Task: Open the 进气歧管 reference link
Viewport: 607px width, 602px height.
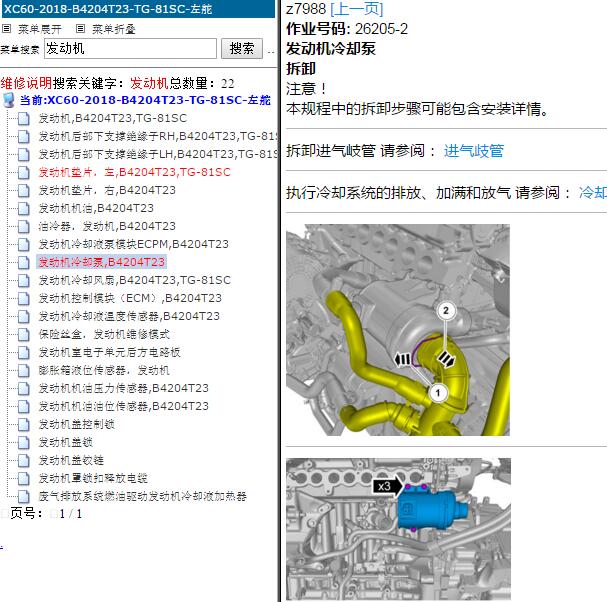Action: point(474,151)
